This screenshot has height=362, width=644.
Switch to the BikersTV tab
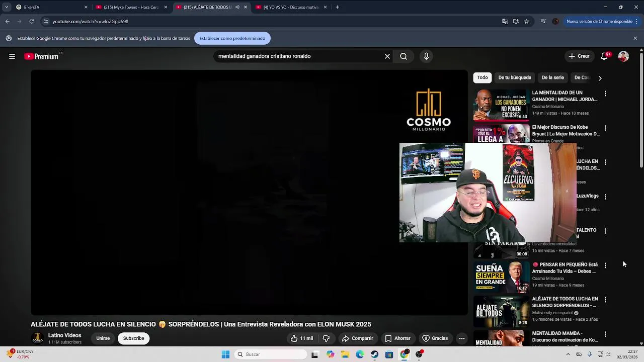point(52,7)
